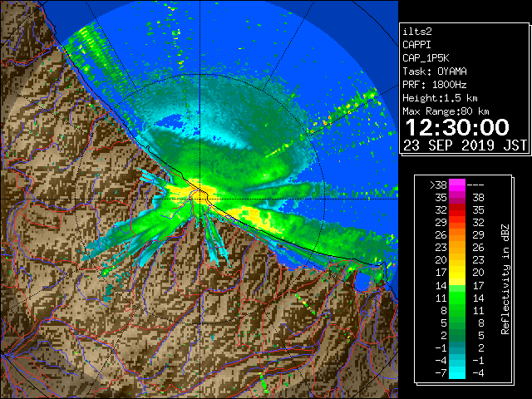Click the cyan -7 legend swatch

(457, 372)
